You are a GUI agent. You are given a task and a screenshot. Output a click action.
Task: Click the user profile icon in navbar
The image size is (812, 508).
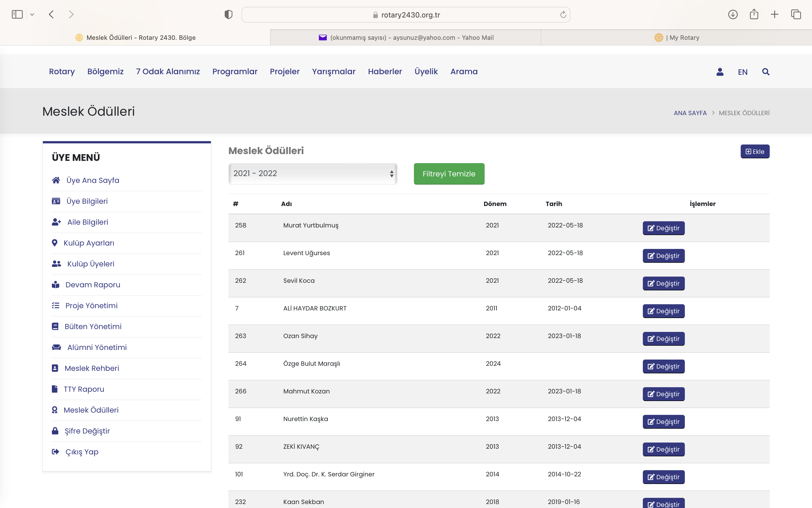[x=720, y=72]
